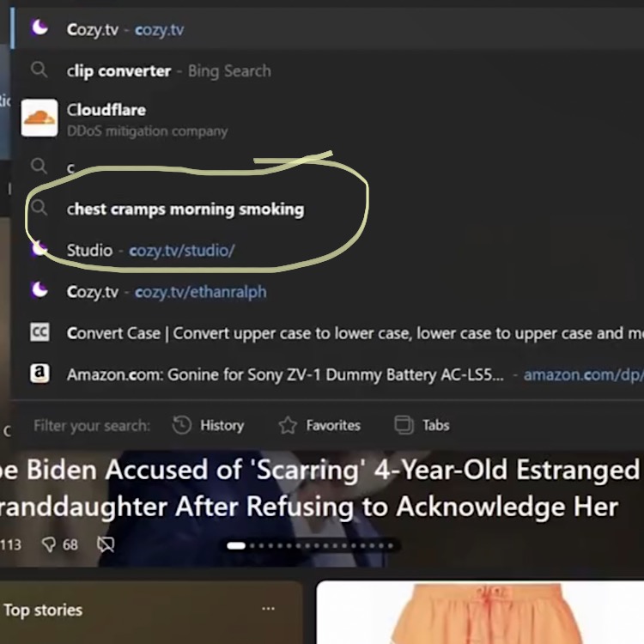Open the Biden granddaughter headline

click(x=319, y=488)
